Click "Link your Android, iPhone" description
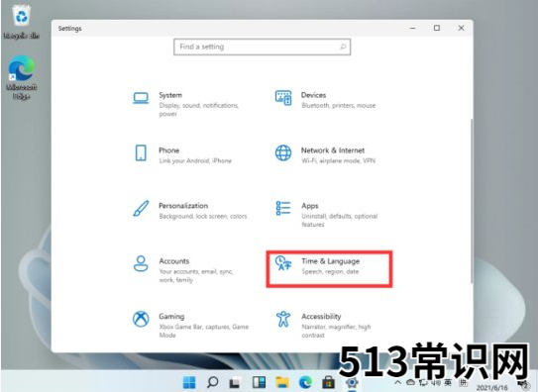 point(195,160)
